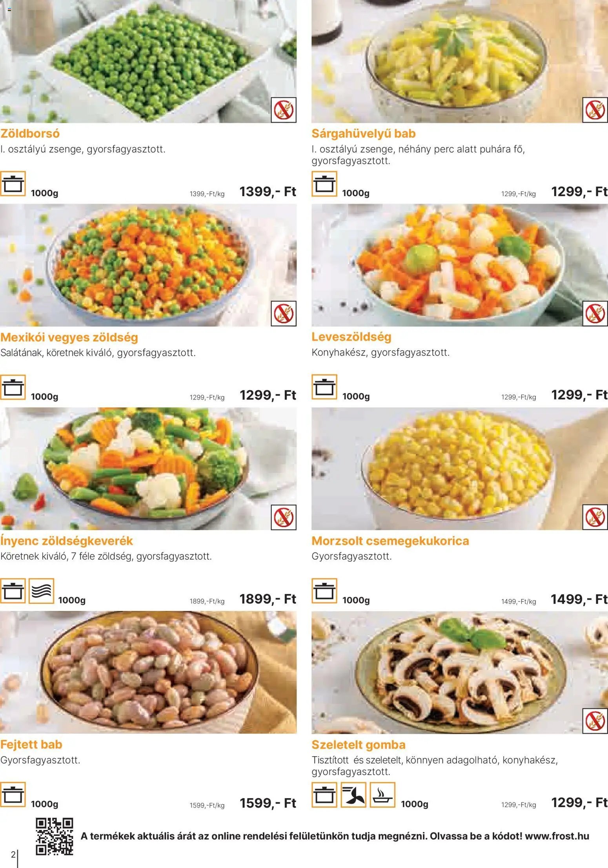Click the QR code at page bottom
Image resolution: width=608 pixels, height=868 pixels.
click(55, 836)
